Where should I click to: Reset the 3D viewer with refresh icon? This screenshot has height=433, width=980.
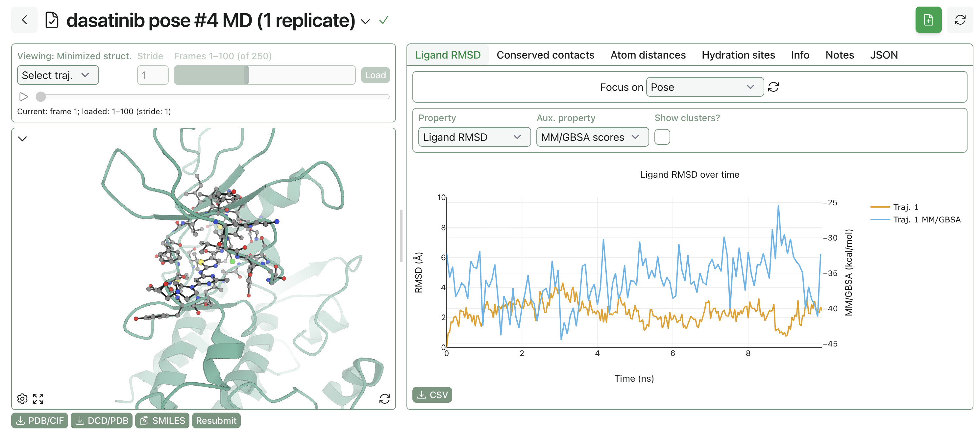[385, 398]
